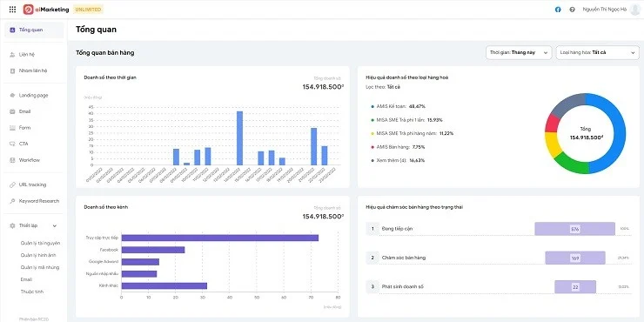The image size is (644, 322).
Task: Open Email under Thiết lập
Action: (x=26, y=279)
